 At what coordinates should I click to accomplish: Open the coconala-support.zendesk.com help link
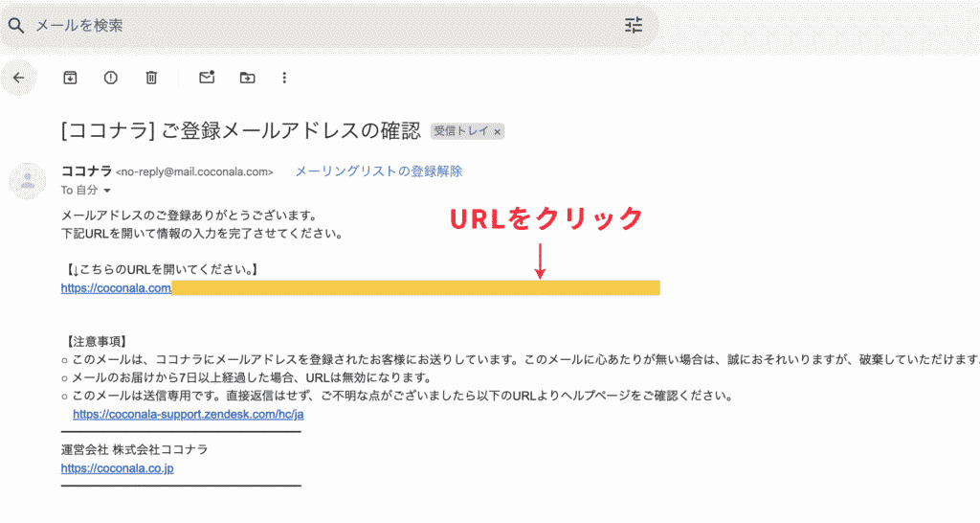click(x=189, y=415)
